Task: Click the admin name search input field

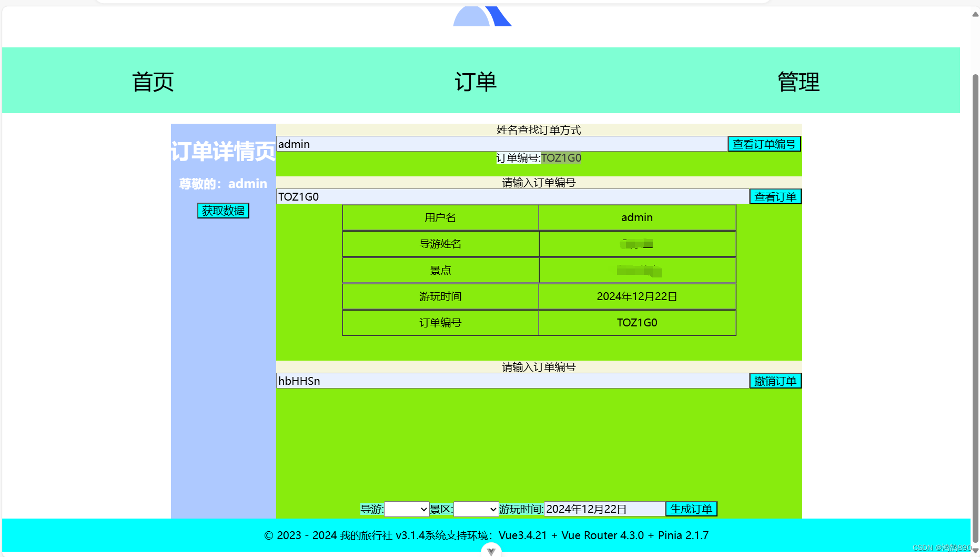Action: [473, 144]
